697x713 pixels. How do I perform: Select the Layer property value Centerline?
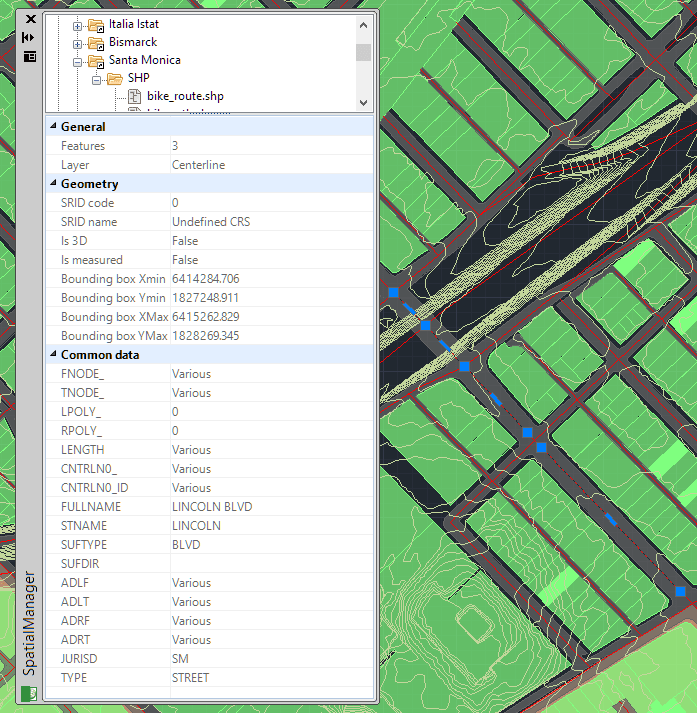(x=198, y=165)
